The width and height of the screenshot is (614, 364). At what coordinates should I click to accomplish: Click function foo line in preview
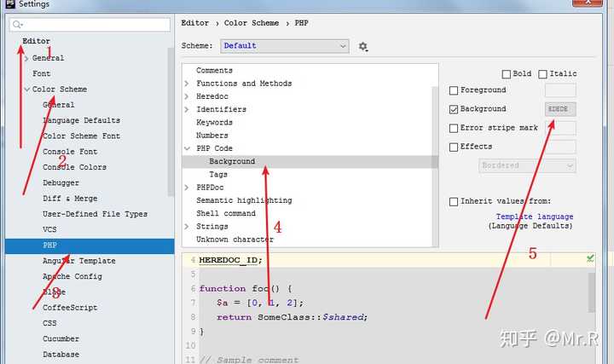[245, 289]
